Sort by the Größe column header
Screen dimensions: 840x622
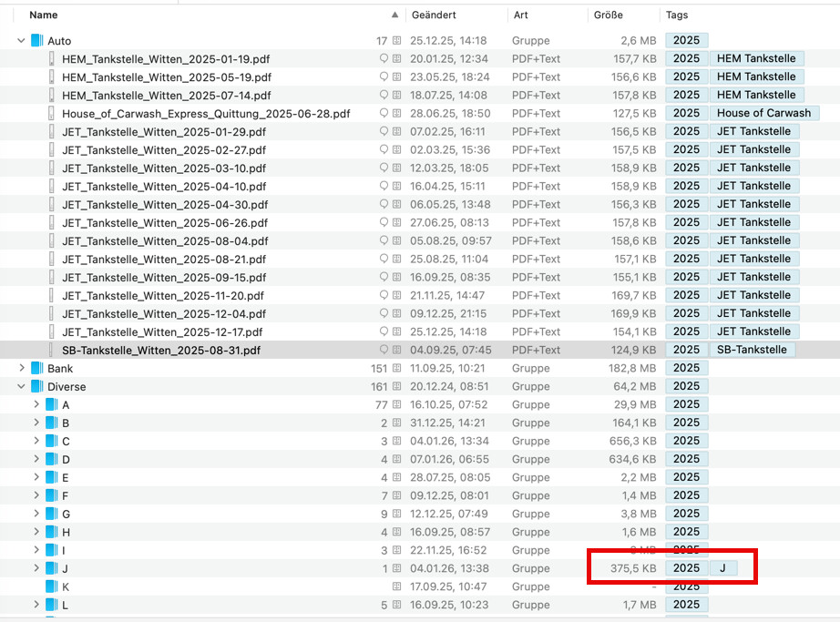coord(608,15)
